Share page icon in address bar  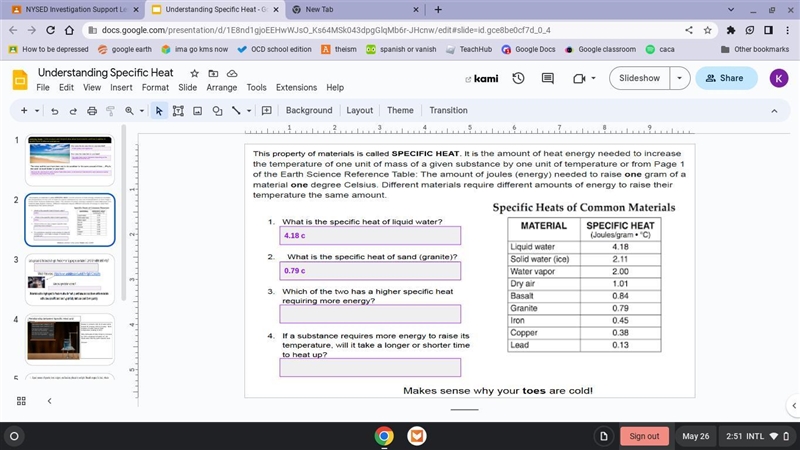tap(689, 30)
